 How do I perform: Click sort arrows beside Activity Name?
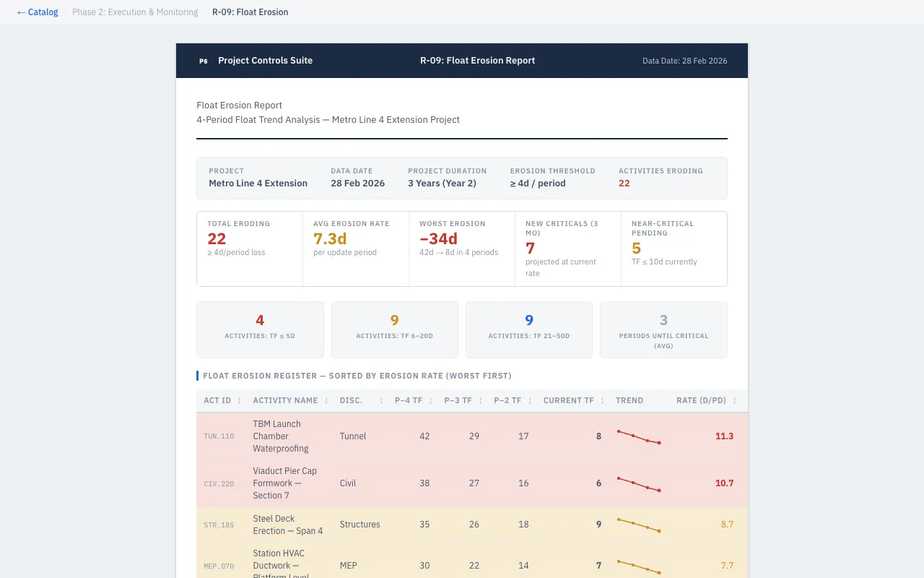coord(326,401)
